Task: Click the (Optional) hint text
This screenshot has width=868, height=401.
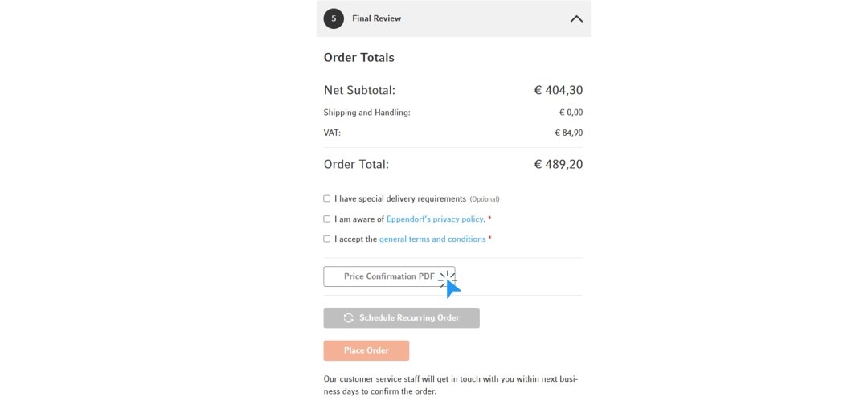Action: point(485,199)
